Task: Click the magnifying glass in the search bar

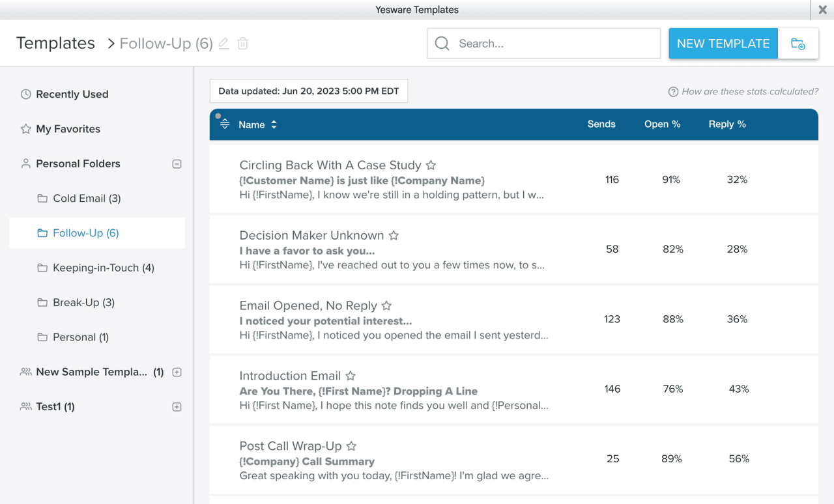Action: click(x=442, y=43)
